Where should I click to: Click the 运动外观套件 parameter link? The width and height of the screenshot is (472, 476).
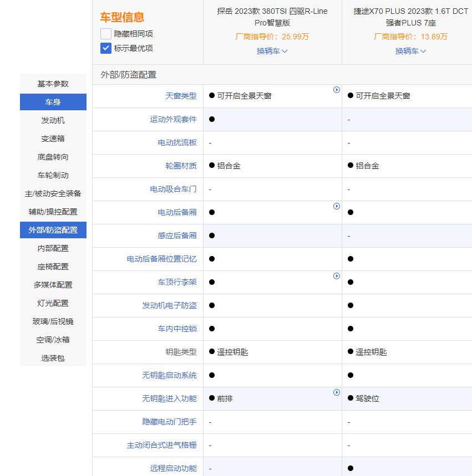[173, 119]
